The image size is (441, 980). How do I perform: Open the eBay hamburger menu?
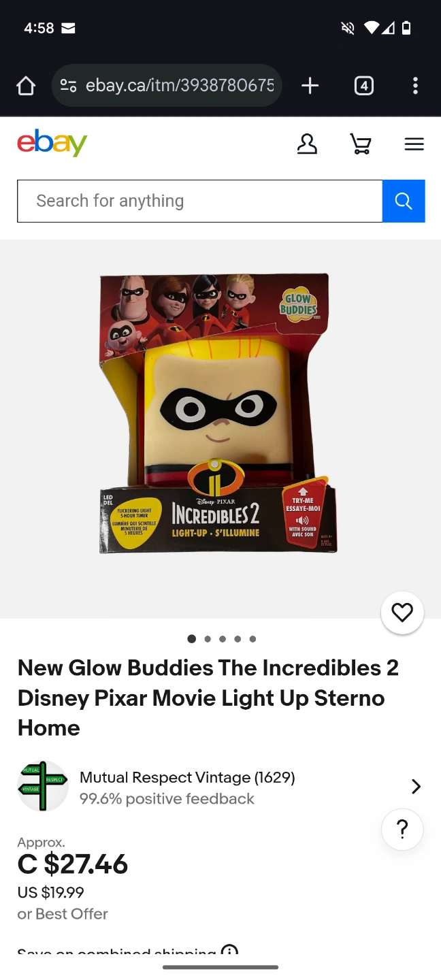[414, 144]
